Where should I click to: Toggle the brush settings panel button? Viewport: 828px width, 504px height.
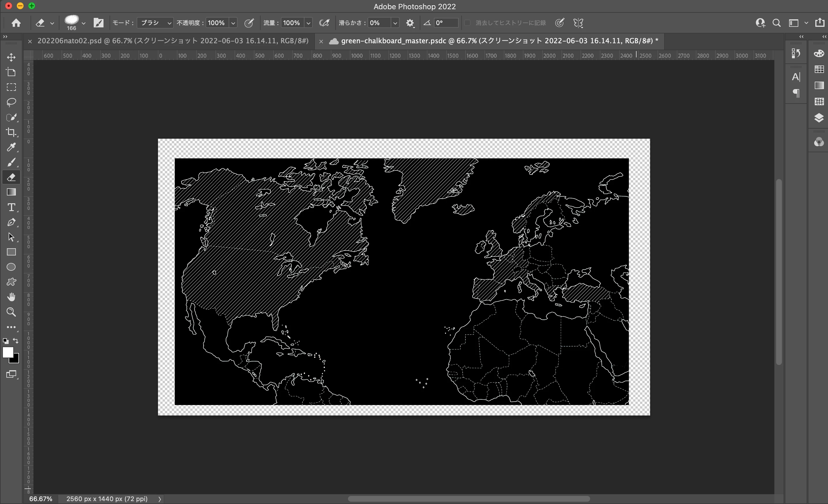[x=99, y=23]
